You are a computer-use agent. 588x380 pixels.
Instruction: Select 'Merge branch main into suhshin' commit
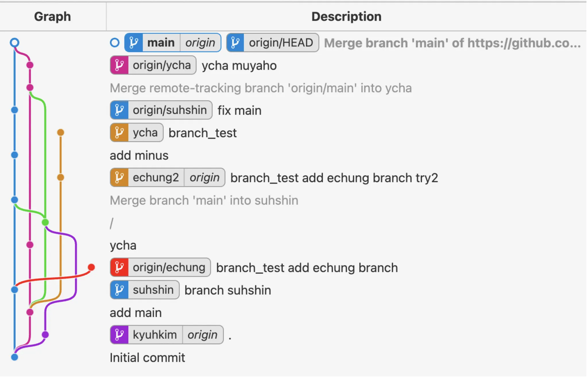(x=204, y=200)
